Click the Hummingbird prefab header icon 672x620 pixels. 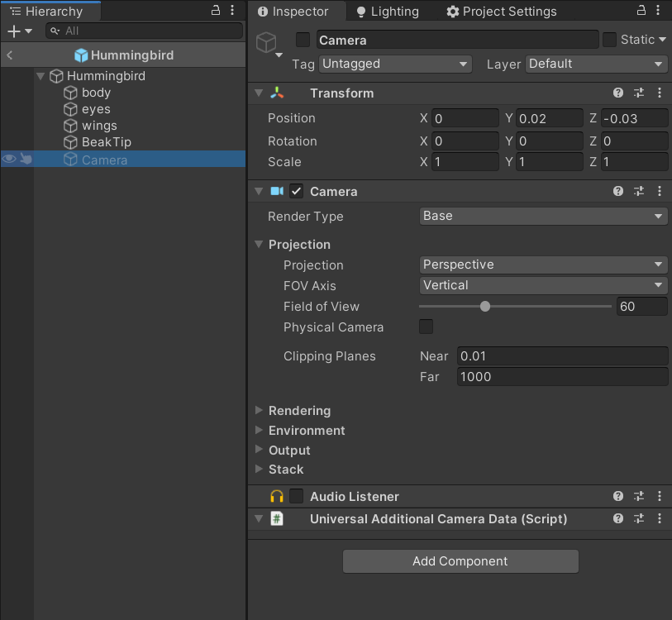[81, 55]
